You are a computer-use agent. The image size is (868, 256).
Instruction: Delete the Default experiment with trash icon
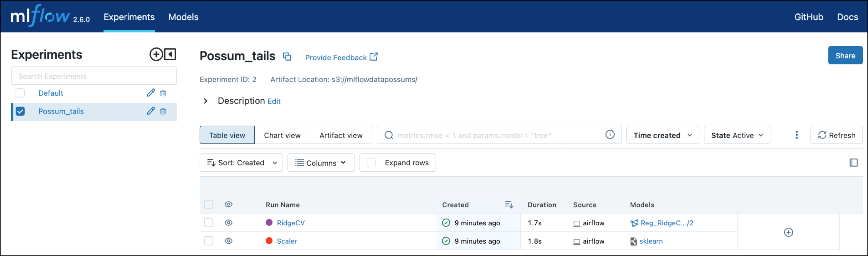click(163, 93)
